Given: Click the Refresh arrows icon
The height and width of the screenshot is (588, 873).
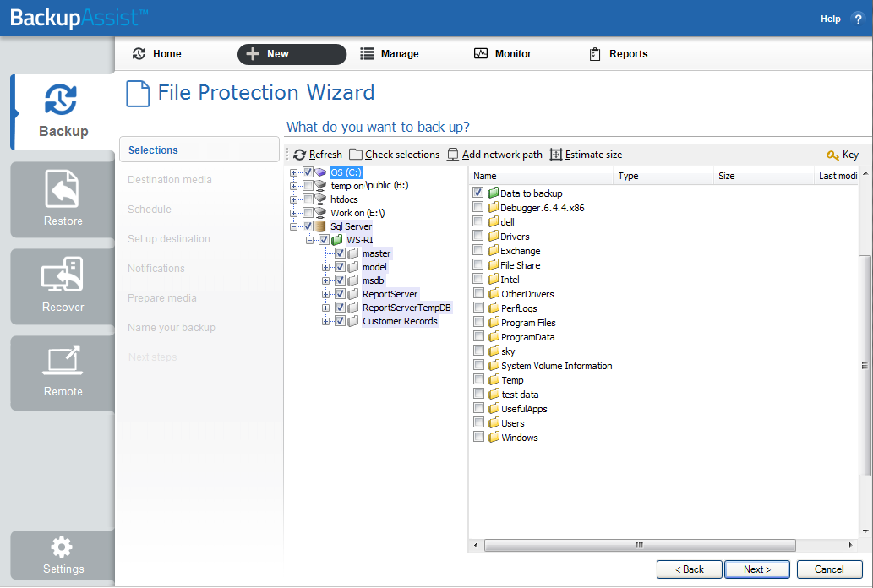Looking at the screenshot, I should coord(299,155).
